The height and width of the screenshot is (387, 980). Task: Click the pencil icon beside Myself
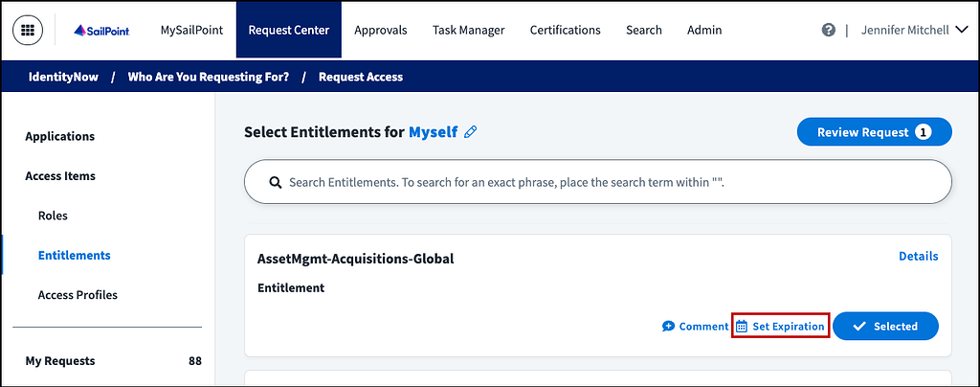point(470,132)
